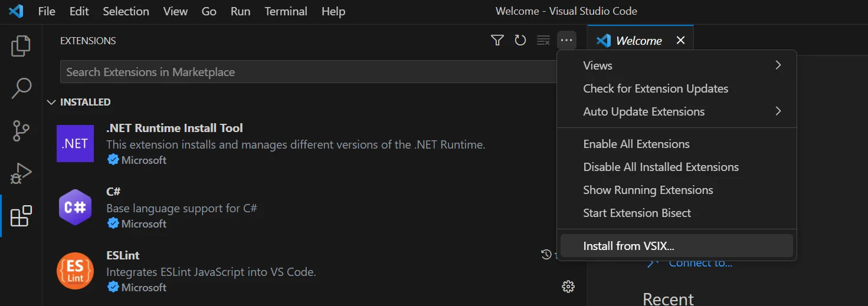The image size is (868, 306).
Task: Open the File menu
Action: pos(47,11)
